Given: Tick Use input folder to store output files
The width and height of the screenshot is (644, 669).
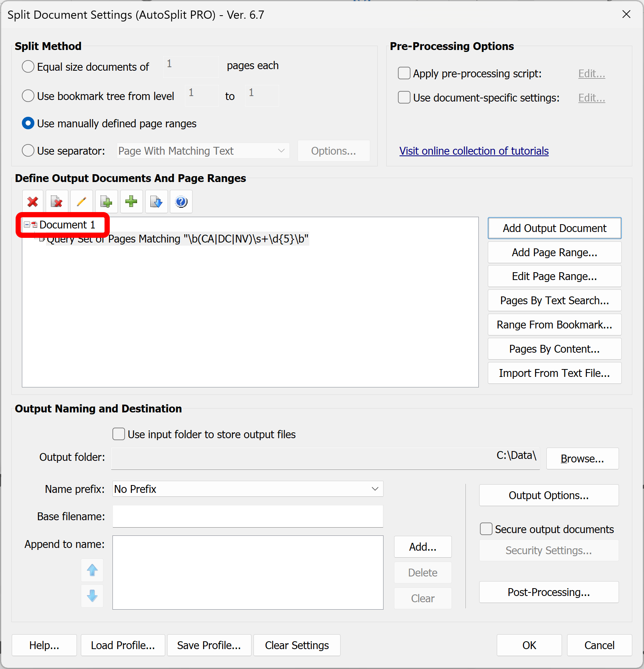Looking at the screenshot, I should (119, 434).
